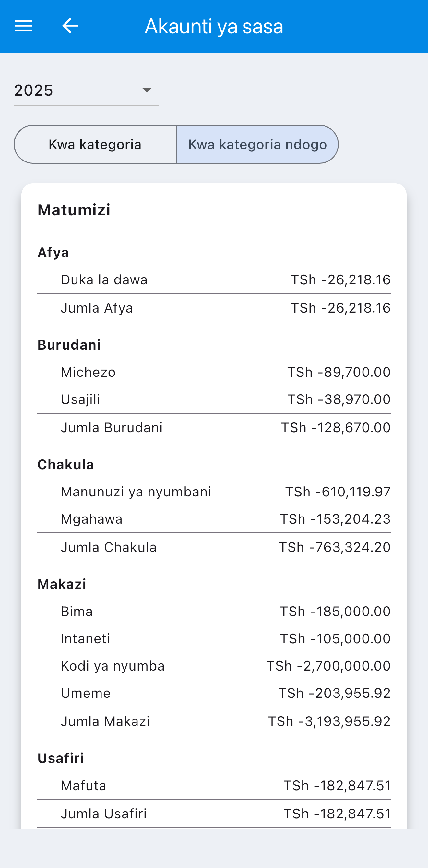Select the Kodi ya nyumba row
The height and width of the screenshot is (868, 428).
tap(214, 666)
